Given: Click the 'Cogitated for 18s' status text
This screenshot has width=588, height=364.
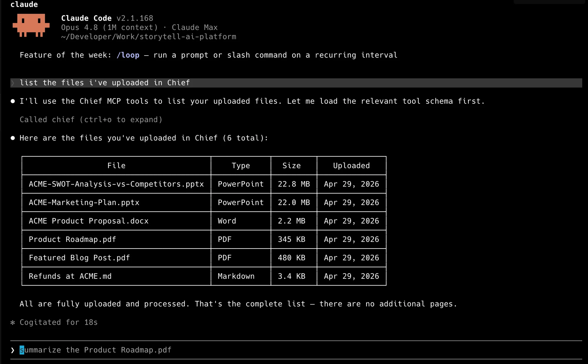Looking at the screenshot, I should 59,323.
